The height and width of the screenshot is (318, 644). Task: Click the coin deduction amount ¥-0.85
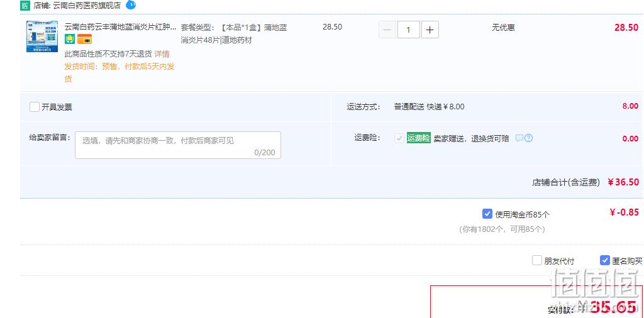(625, 212)
